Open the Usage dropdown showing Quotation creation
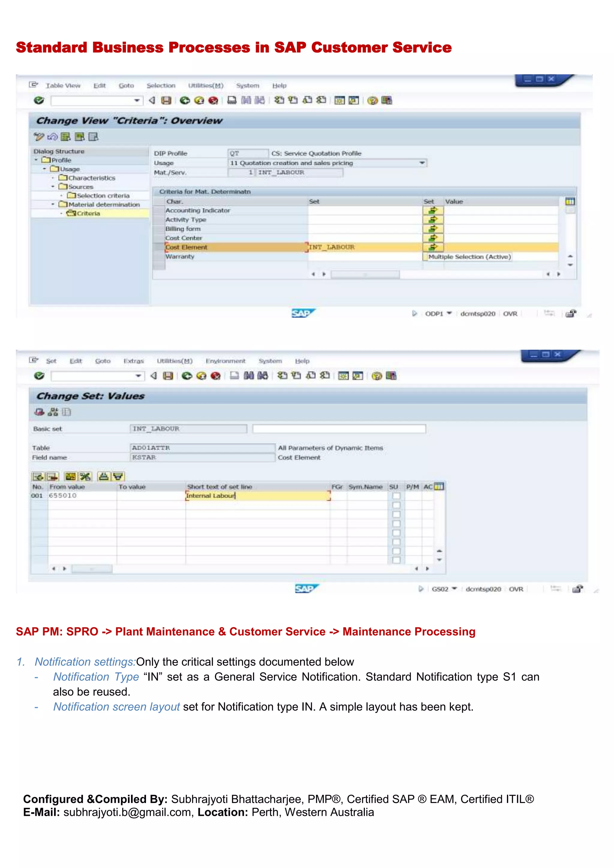This screenshot has height=868, width=614. 422,163
